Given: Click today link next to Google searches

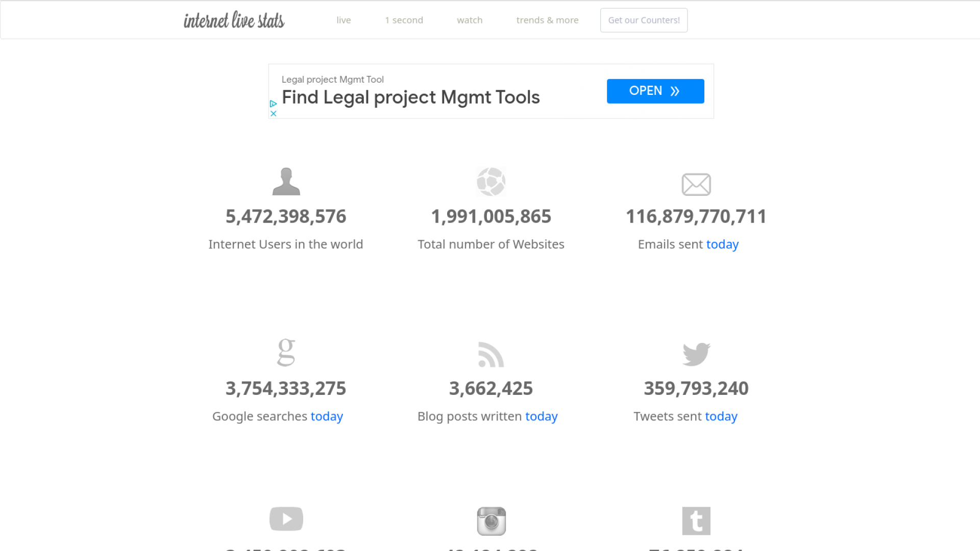Looking at the screenshot, I should coord(327,416).
